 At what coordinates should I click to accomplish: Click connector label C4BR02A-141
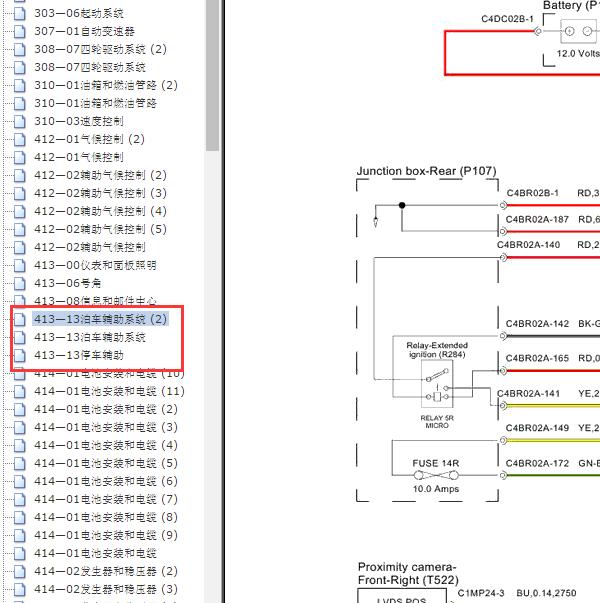[528, 394]
